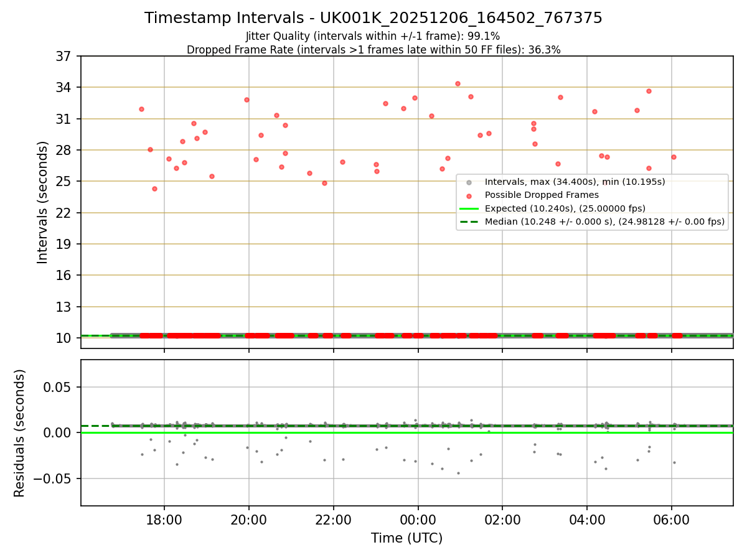This screenshot has height=560, width=747.
Task: Click the '06:00' time tick label
Action: pyautogui.click(x=671, y=520)
